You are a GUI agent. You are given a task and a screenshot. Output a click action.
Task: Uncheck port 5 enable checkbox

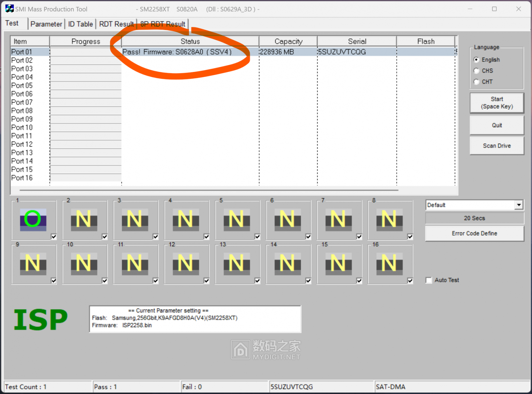(257, 236)
